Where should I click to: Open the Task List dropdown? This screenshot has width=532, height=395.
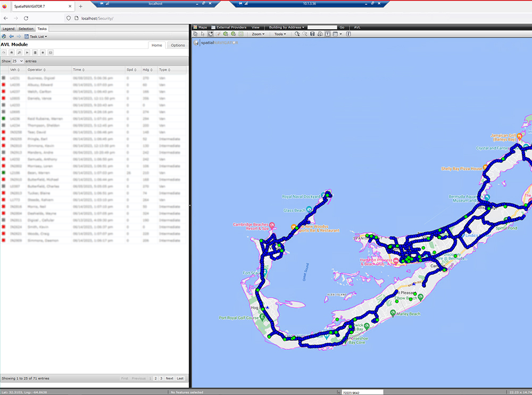(x=36, y=37)
